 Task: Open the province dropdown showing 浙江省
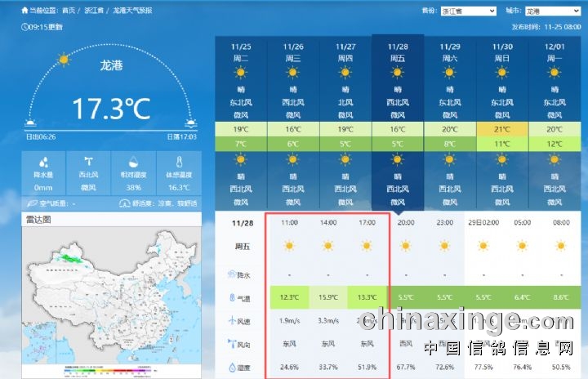(x=469, y=11)
